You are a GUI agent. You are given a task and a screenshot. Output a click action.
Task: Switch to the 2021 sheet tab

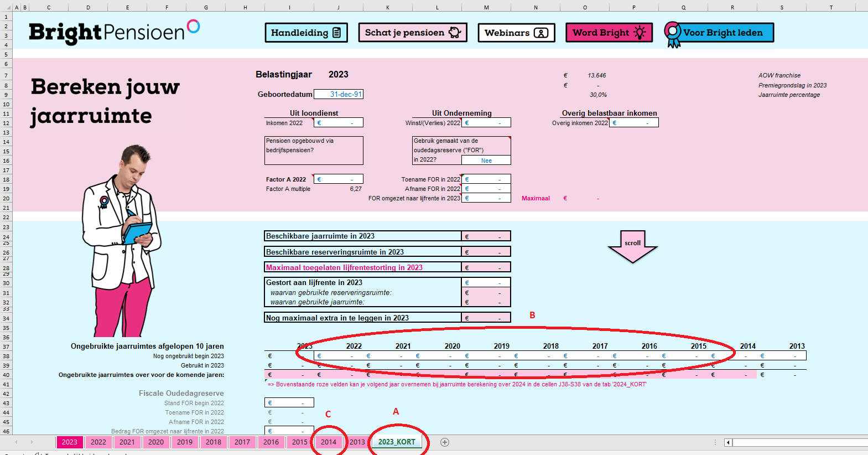127,442
